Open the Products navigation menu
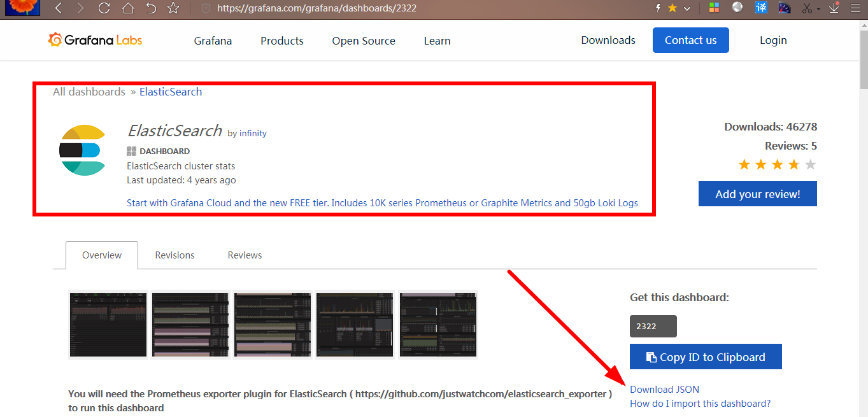This screenshot has height=417, width=868. 281,41
